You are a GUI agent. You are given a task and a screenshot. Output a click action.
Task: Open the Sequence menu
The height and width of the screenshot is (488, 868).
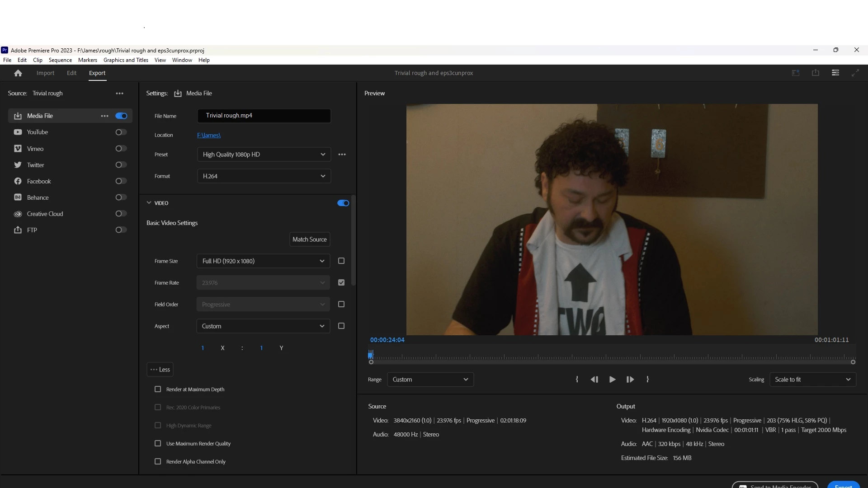pyautogui.click(x=60, y=60)
